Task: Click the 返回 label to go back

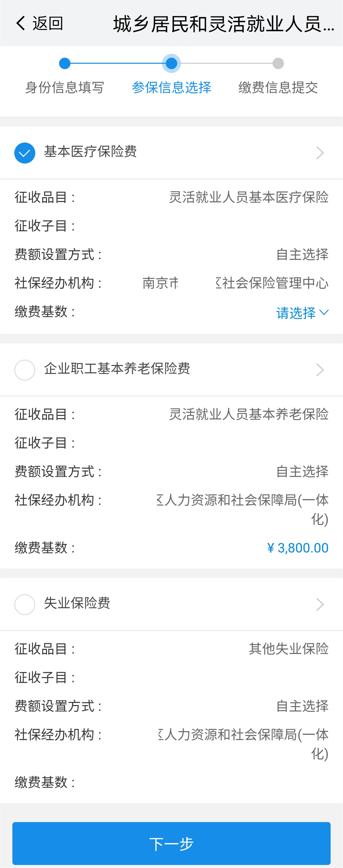Action: point(47,24)
